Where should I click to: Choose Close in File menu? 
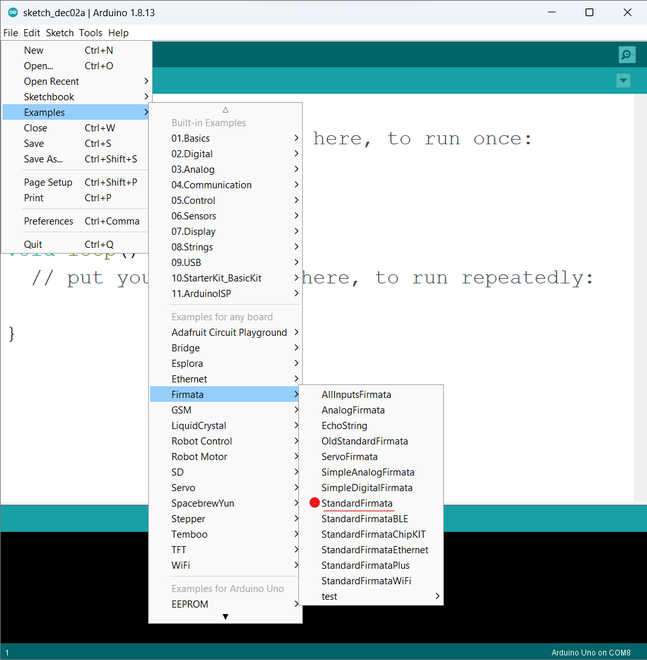[76, 128]
